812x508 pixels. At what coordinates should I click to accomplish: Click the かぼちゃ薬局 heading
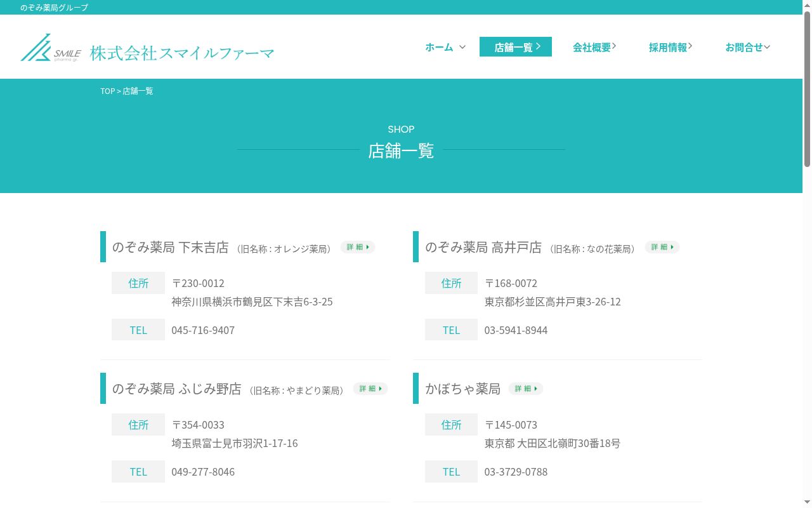pos(462,389)
